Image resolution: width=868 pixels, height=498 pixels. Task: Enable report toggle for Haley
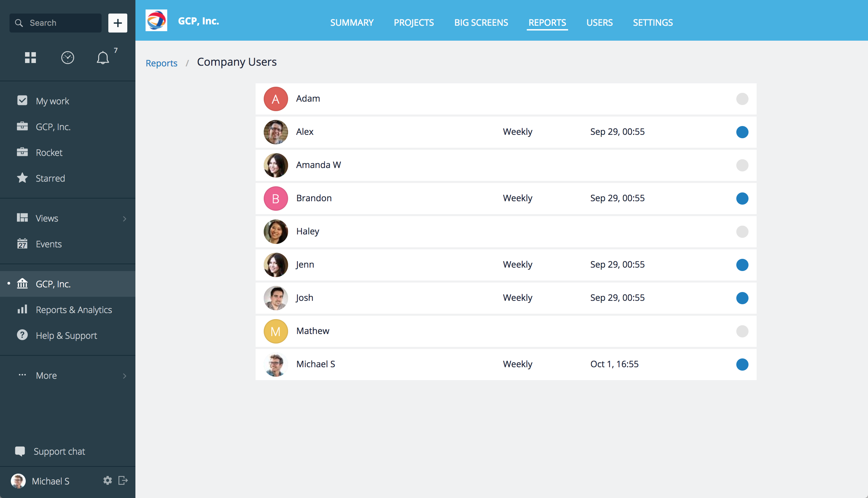742,232
